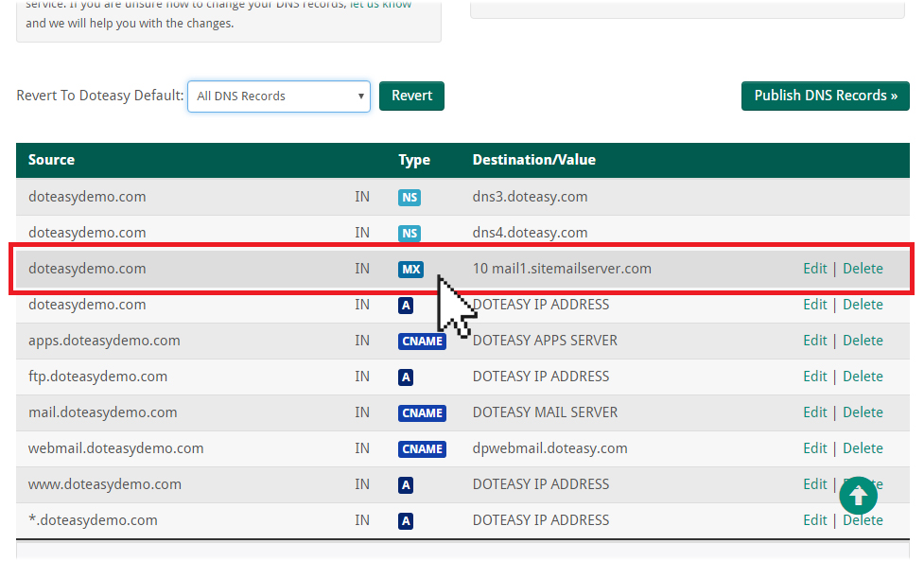Edit the ftp.doteasydemo.com record
This screenshot has width=924, height=561.
[815, 377]
